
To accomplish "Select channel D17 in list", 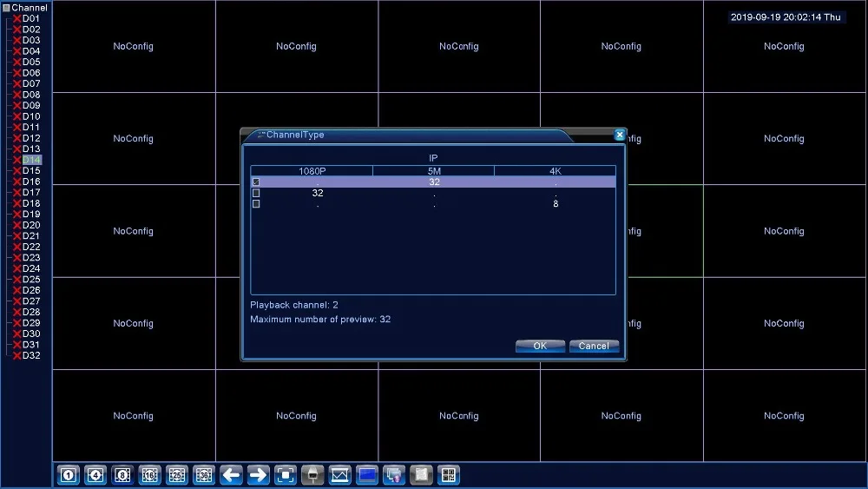I will tap(31, 192).
